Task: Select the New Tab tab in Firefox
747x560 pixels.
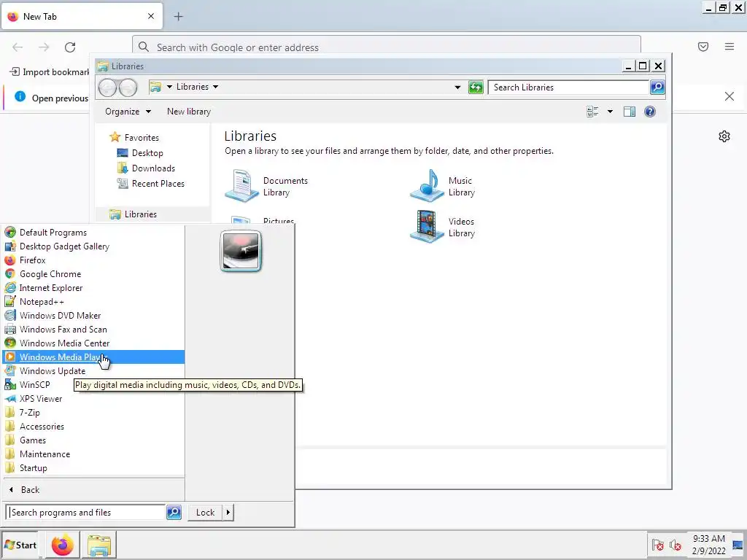Action: tap(82, 17)
